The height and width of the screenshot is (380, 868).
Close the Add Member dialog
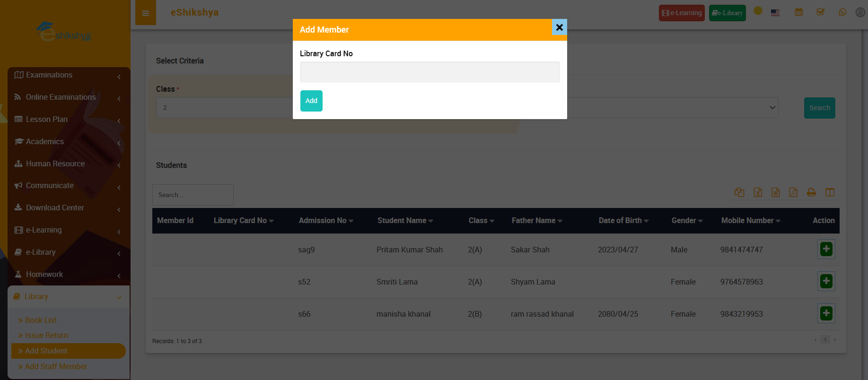click(x=559, y=27)
